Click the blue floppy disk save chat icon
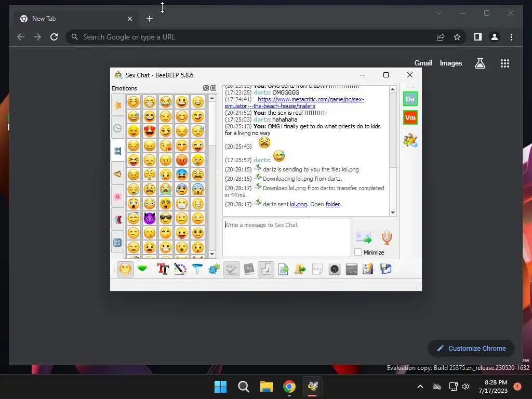Viewport: 532px width, 399px height. pyautogui.click(x=386, y=270)
